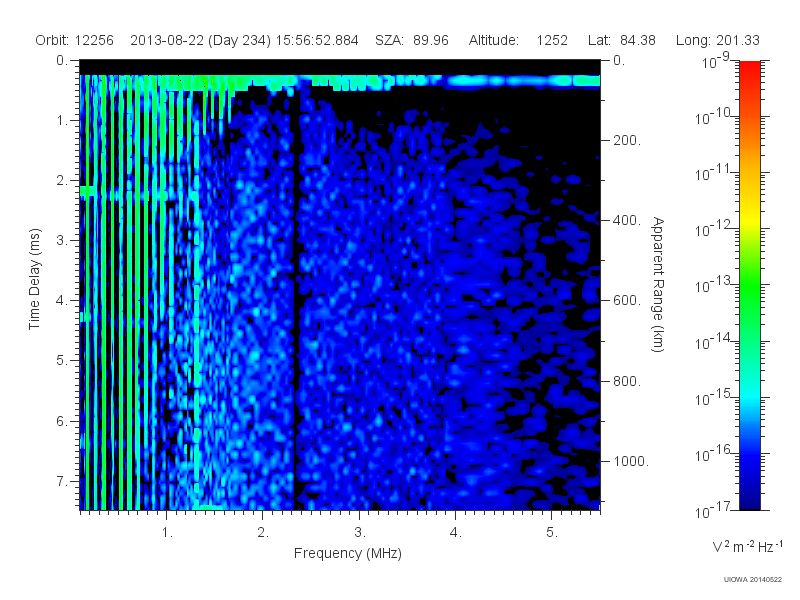Click the colorbar label 10⁻¹⁵

coord(714,397)
